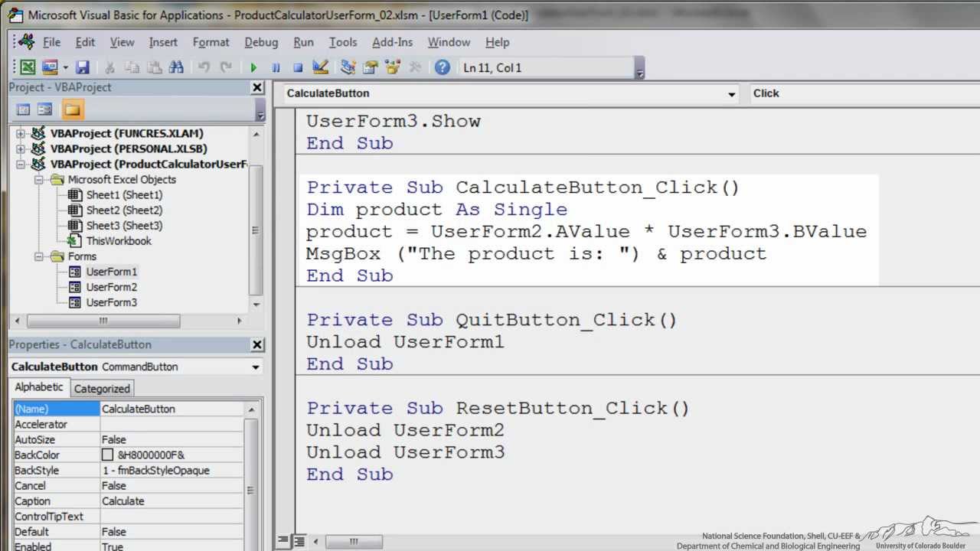Click the Toolbox hammer and wrench icon
Screen dimensions: 980x551
click(415, 67)
